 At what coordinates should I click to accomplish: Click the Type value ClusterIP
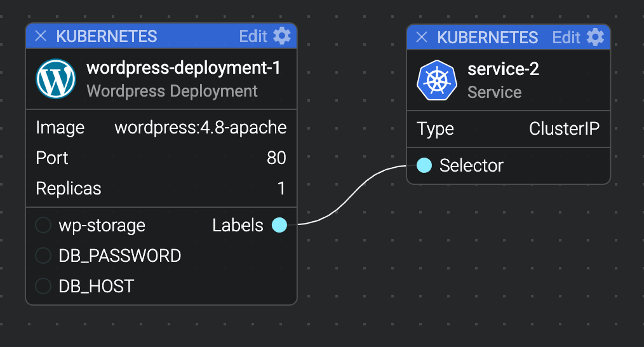565,128
